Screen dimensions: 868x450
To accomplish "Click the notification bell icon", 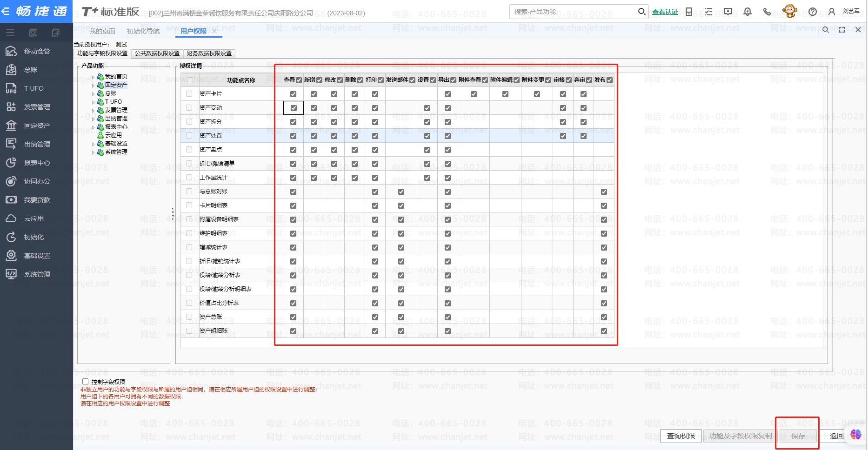I will [748, 12].
